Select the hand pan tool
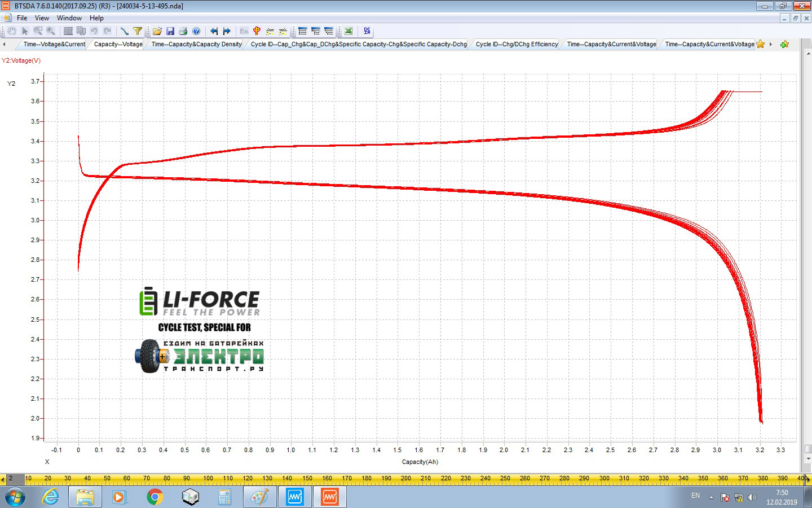The height and width of the screenshot is (508, 812). point(11,31)
